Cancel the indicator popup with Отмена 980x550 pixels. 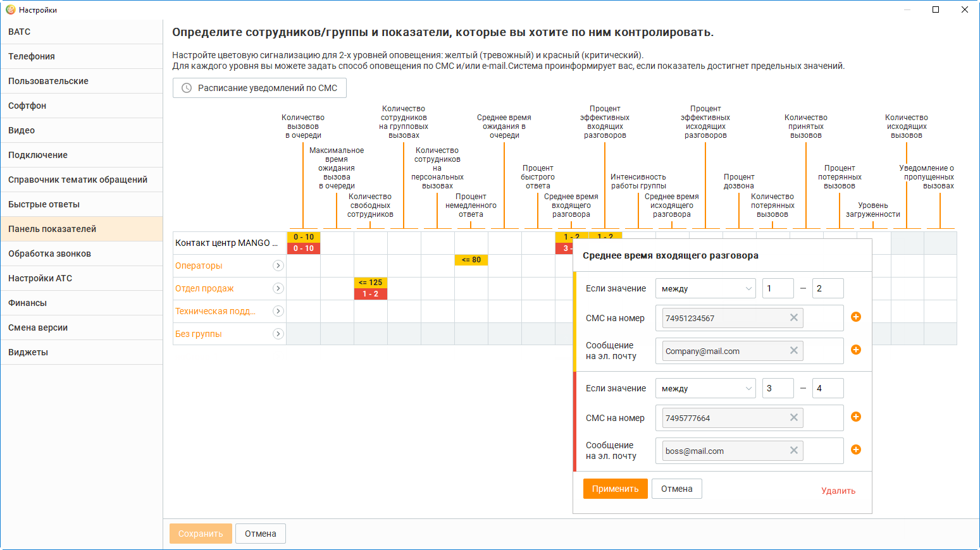(x=676, y=489)
